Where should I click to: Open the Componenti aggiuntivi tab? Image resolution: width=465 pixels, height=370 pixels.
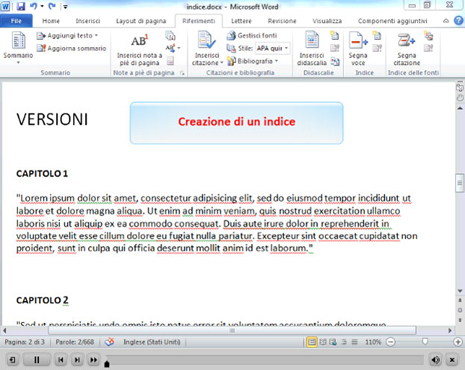click(x=392, y=21)
